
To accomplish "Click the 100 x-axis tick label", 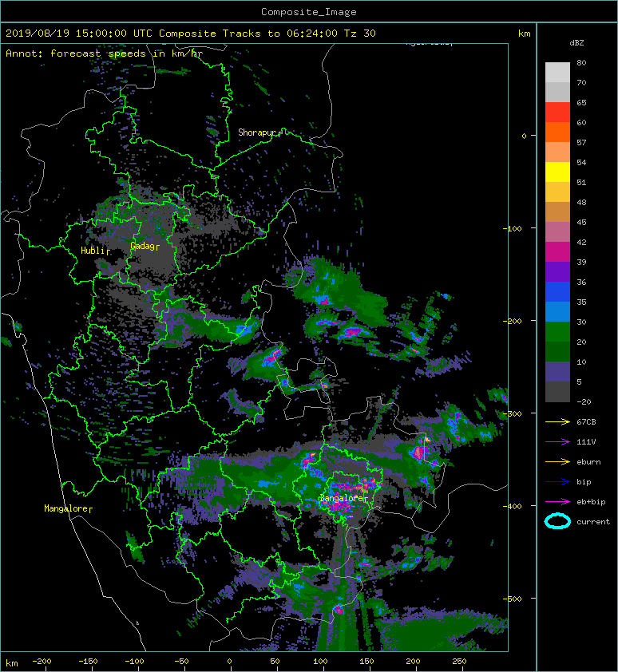I will click(320, 662).
